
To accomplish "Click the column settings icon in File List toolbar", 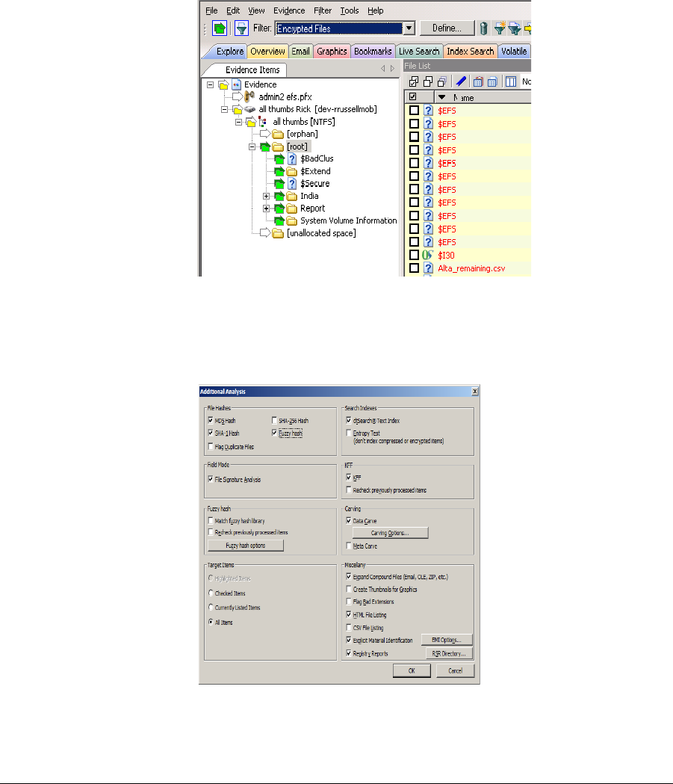I will click(511, 81).
